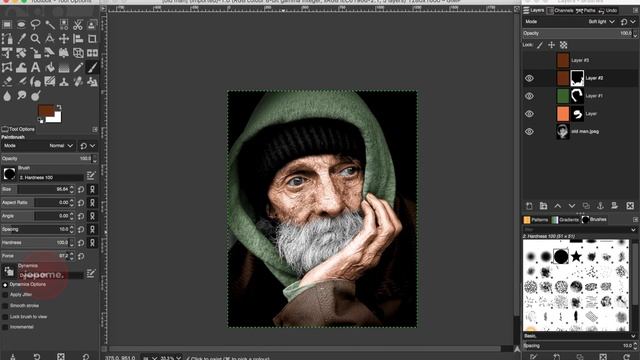Select the Zoom magnifier tool
Image resolution: width=640 pixels, height=360 pixels.
point(36,39)
